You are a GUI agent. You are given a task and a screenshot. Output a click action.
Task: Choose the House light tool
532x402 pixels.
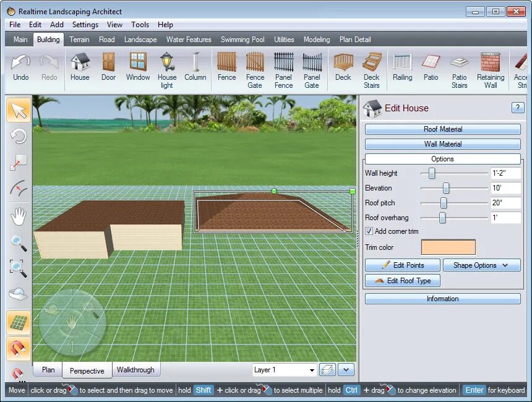[166, 71]
